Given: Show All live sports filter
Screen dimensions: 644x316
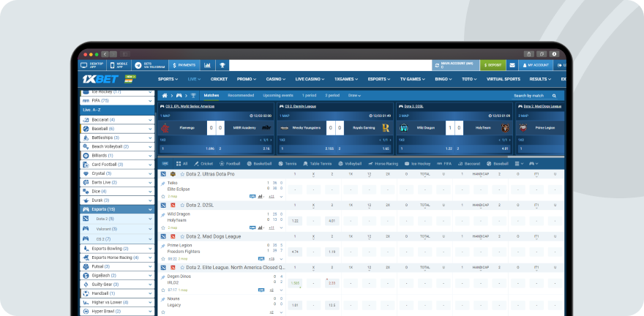Looking at the screenshot, I should pos(182,163).
